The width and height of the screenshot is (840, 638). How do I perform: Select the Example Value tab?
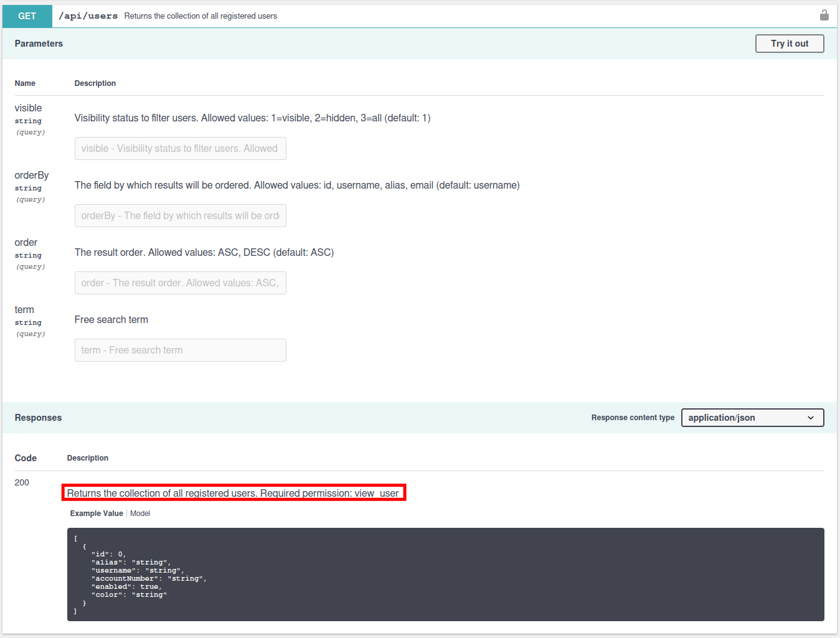(97, 513)
